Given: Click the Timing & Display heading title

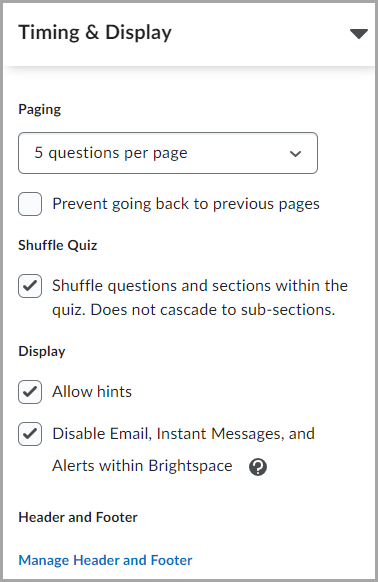Looking at the screenshot, I should (95, 32).
